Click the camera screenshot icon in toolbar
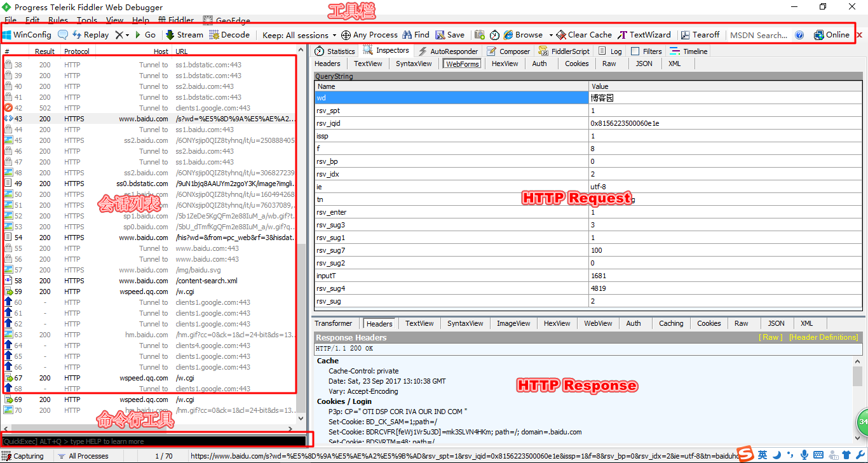This screenshot has width=868, height=463. pos(480,35)
